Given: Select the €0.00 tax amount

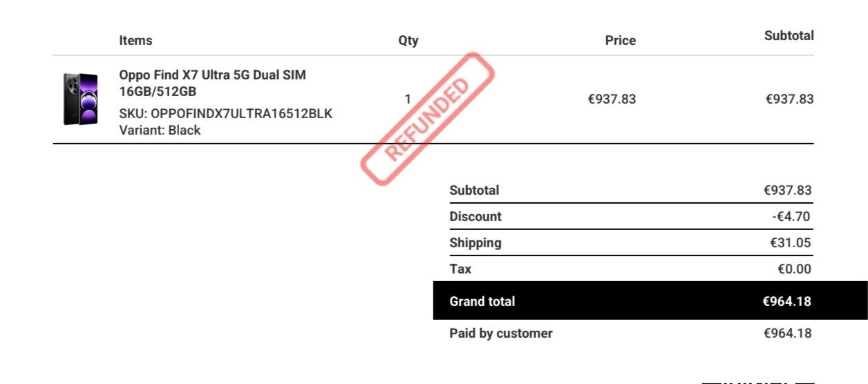Looking at the screenshot, I should pos(794,269).
